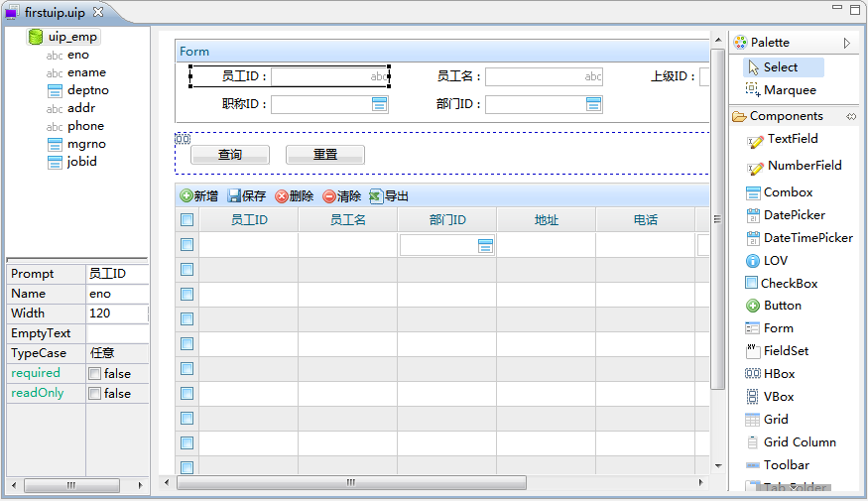Collapse the Components palette drawer
The width and height of the screenshot is (868, 501).
pos(850,116)
